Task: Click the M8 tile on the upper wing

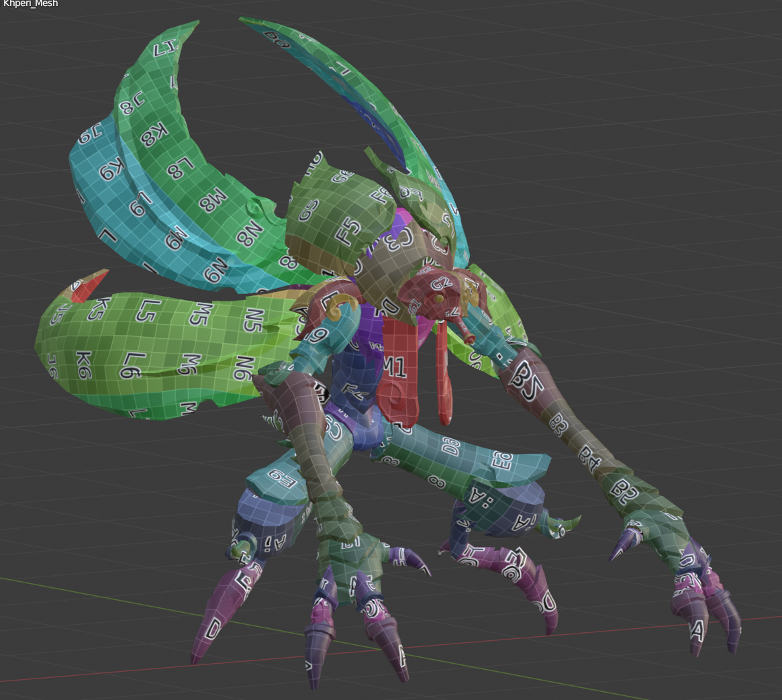Action: pos(212,199)
